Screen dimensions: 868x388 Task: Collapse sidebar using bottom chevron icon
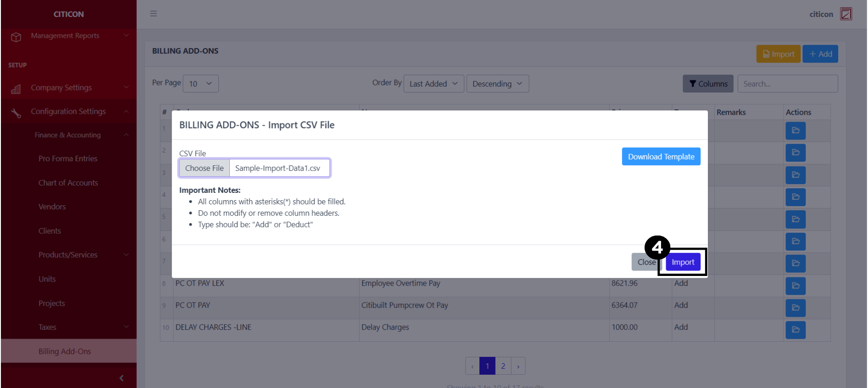click(121, 378)
